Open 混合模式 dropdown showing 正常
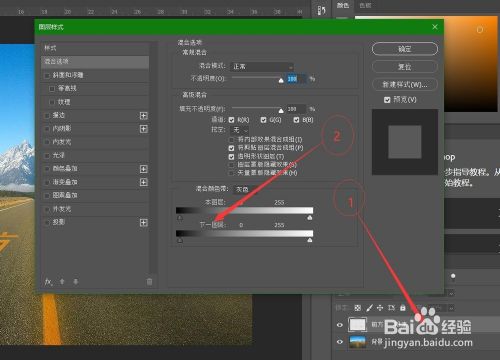The image size is (500, 360). [x=262, y=67]
